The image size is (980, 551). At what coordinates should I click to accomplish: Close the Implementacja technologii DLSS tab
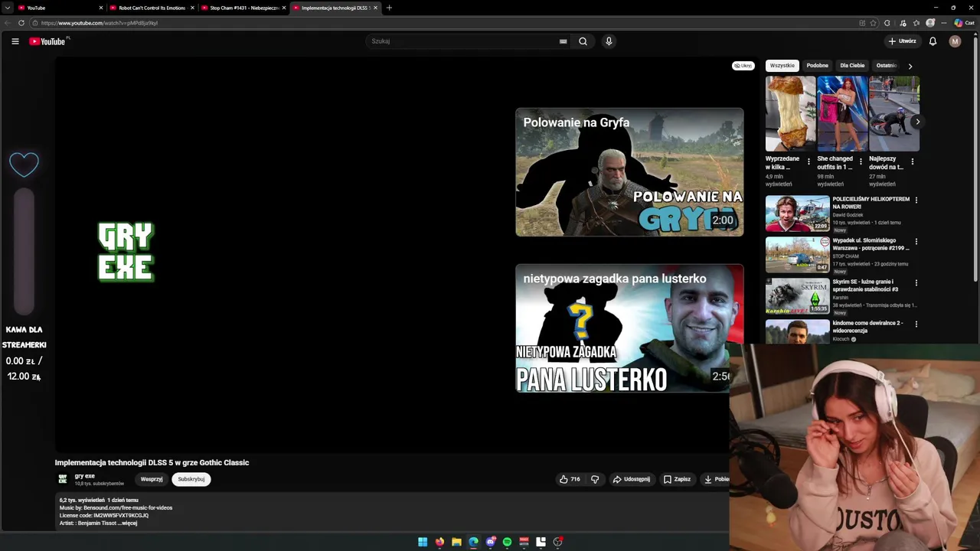375,8
